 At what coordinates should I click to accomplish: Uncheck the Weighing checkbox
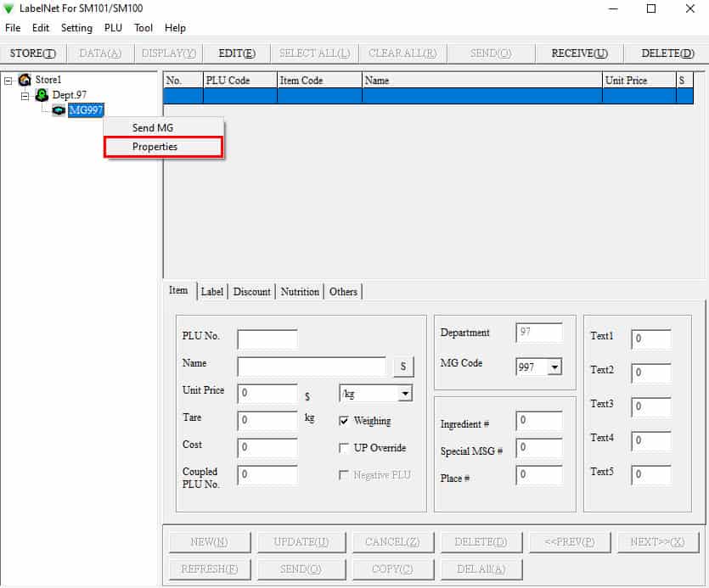point(344,421)
